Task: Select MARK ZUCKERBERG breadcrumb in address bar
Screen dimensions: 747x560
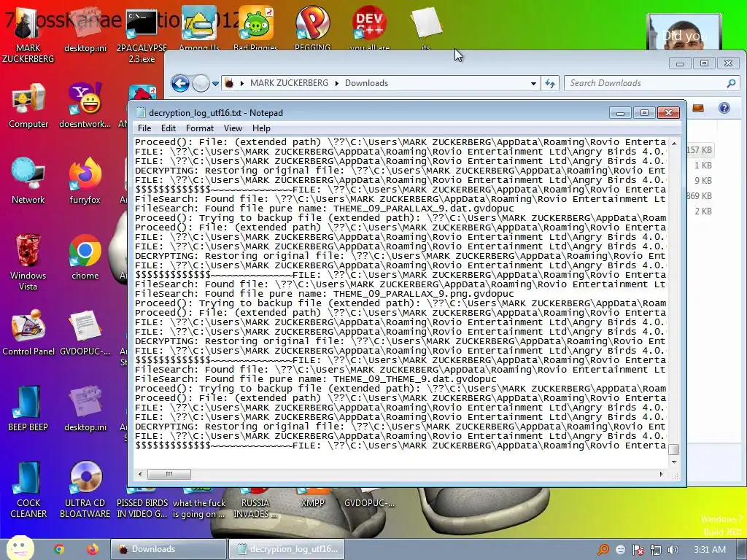Action: point(289,83)
